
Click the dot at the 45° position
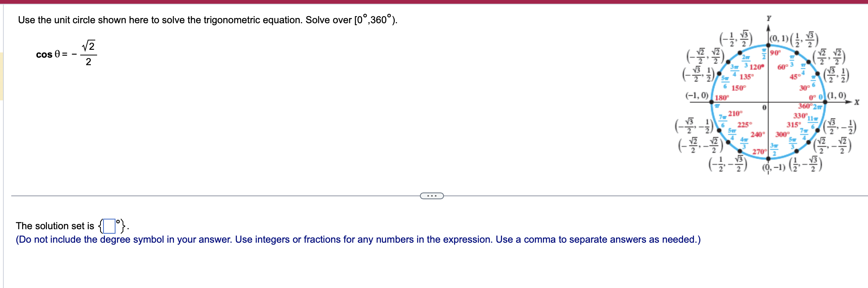(x=809, y=62)
